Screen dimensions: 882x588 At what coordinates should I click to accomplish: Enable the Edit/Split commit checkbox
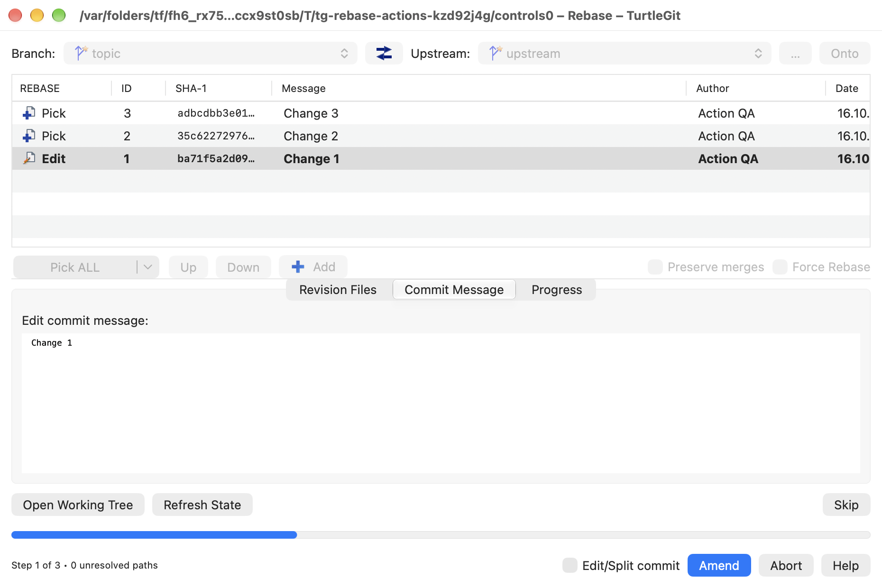570,565
